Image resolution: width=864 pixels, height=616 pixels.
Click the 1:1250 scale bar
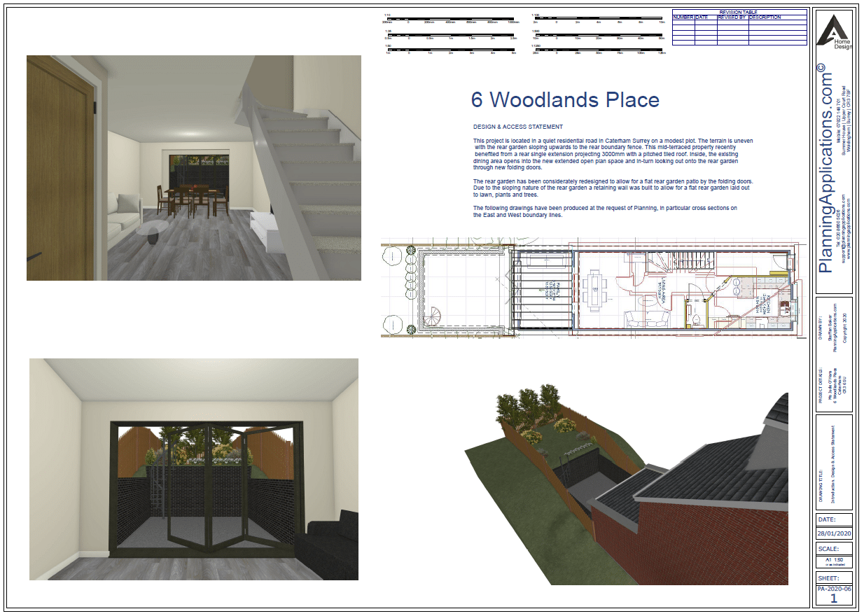coord(598,50)
